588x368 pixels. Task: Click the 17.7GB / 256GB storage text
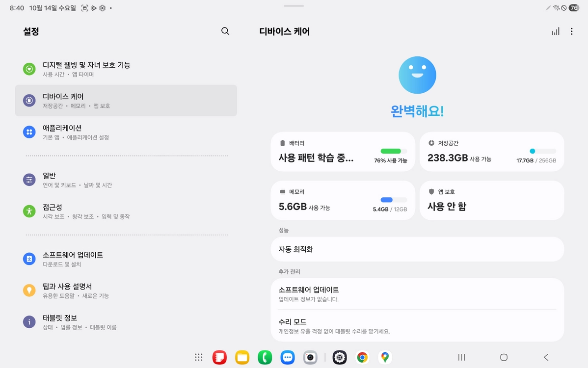click(x=536, y=160)
